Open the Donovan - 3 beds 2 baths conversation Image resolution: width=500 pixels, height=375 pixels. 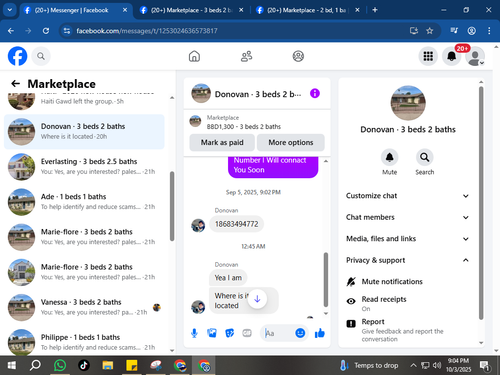(84, 132)
